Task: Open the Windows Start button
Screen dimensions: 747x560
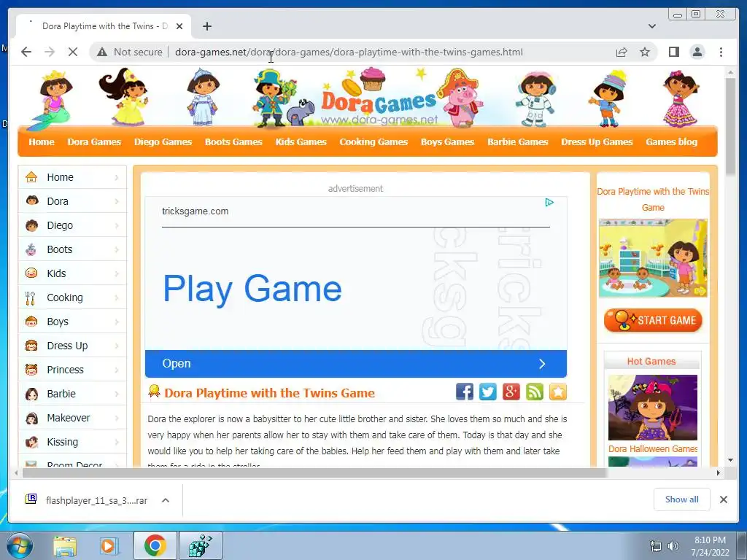Action: tap(20, 546)
